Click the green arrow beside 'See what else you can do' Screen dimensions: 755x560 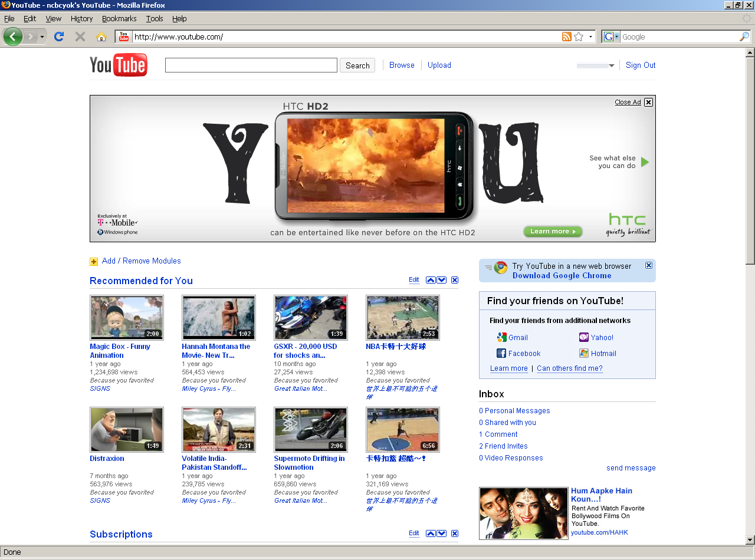(645, 162)
